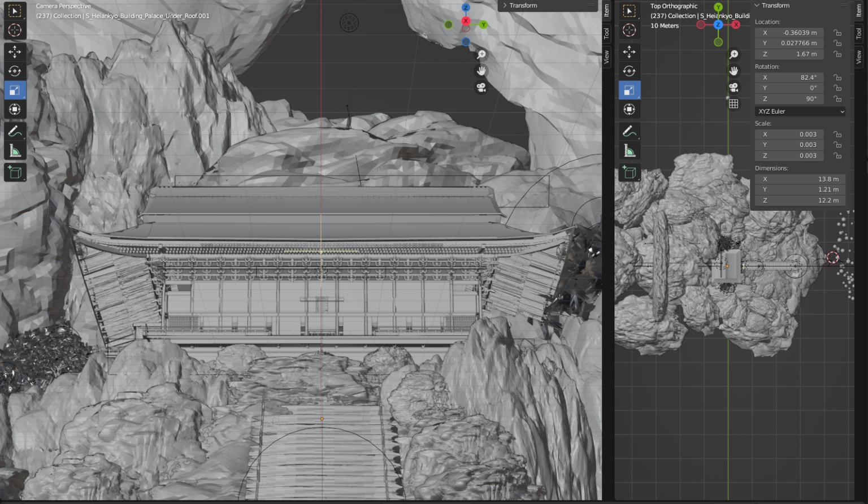Toggle the lock for Rotation Z

click(x=837, y=99)
